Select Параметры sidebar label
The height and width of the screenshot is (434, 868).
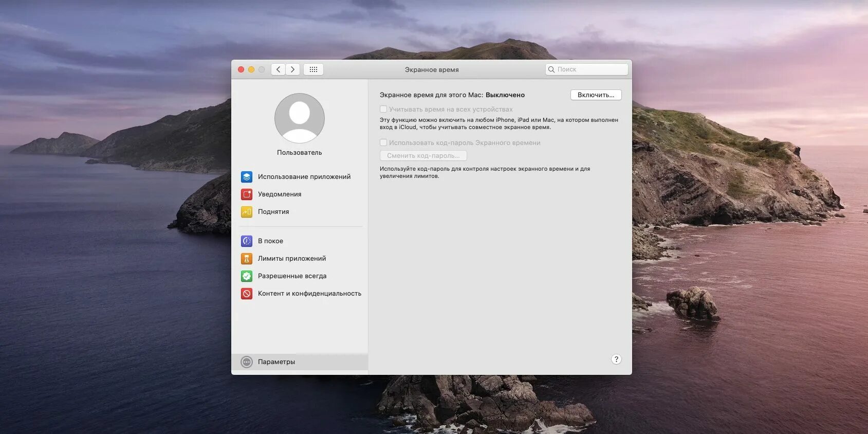pos(276,362)
